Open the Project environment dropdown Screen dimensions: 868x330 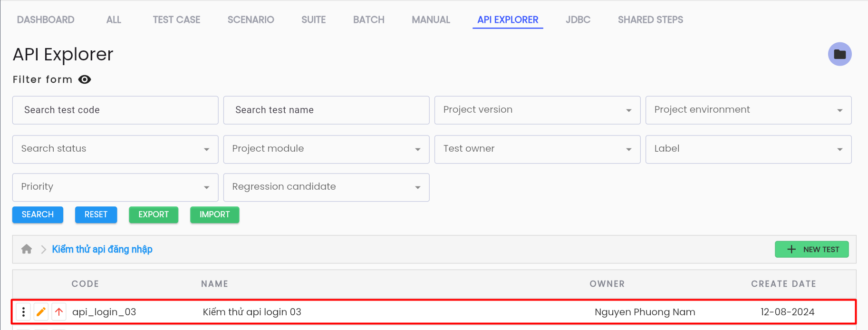(748, 110)
